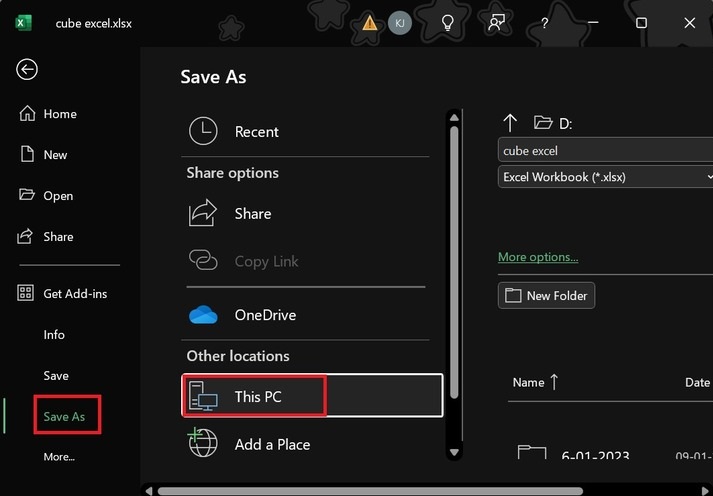This screenshot has width=713, height=496.
Task: Open the Info page
Action: [x=54, y=335]
